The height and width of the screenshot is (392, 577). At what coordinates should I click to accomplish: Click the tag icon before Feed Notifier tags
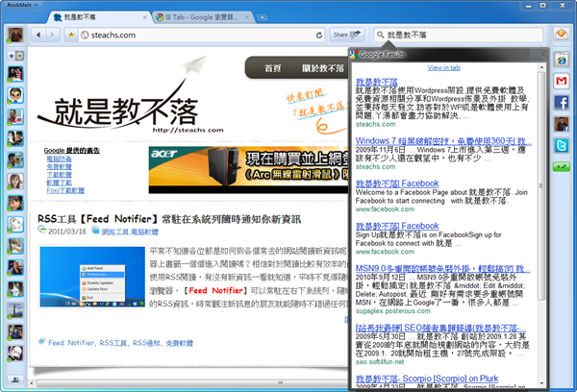pos(42,341)
